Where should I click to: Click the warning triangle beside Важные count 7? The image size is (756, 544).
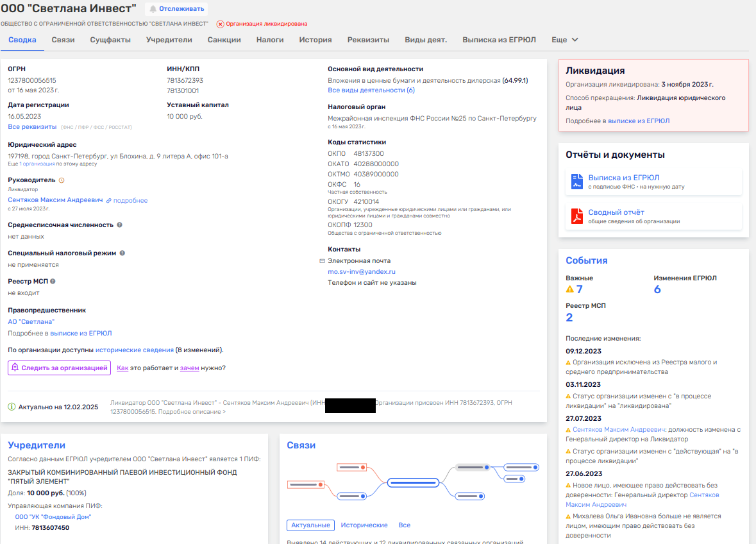570,289
